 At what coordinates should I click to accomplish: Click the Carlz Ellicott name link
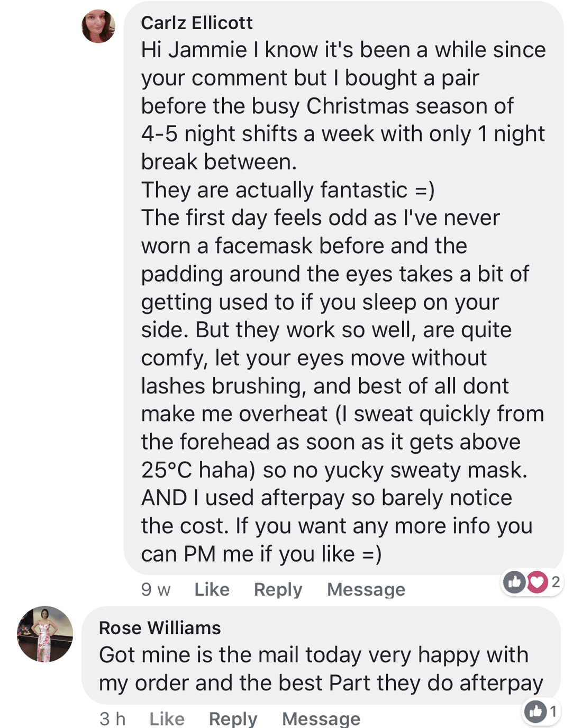[196, 23]
